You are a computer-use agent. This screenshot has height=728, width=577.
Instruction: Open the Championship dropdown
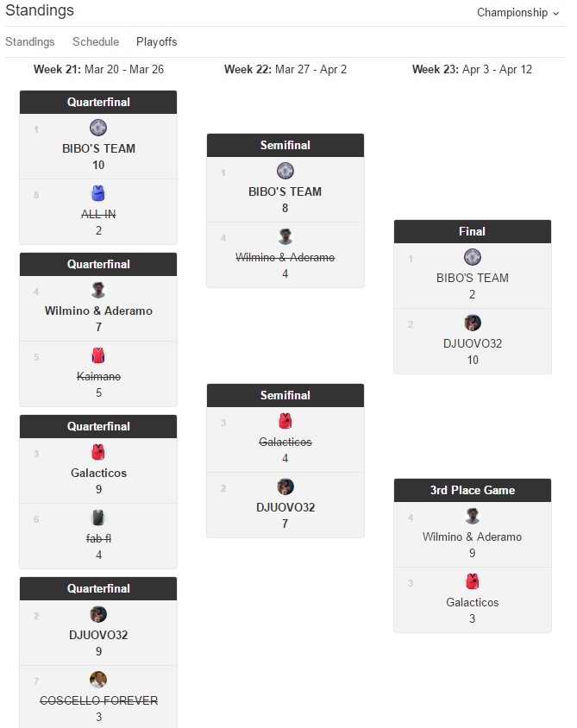(x=517, y=13)
